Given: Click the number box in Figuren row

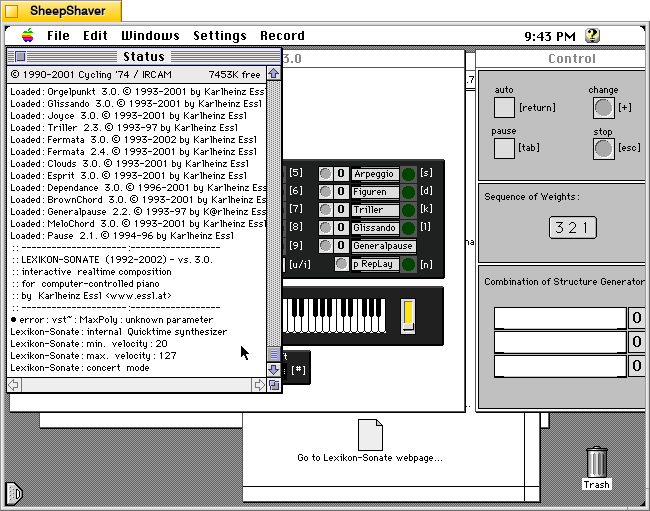Looking at the screenshot, I should (x=341, y=191).
